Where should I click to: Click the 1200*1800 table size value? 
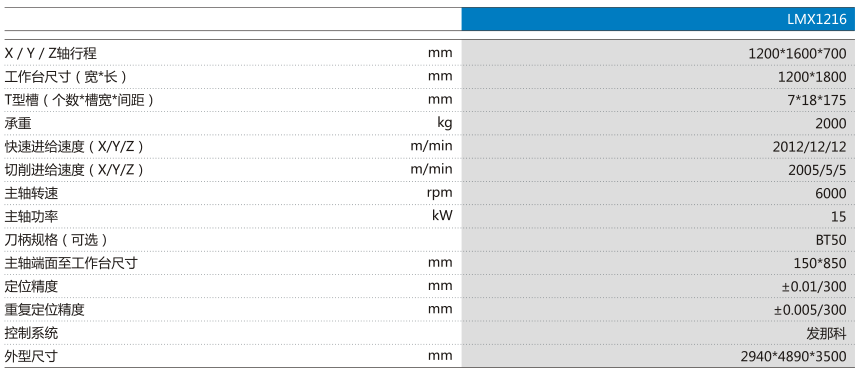[x=812, y=77]
